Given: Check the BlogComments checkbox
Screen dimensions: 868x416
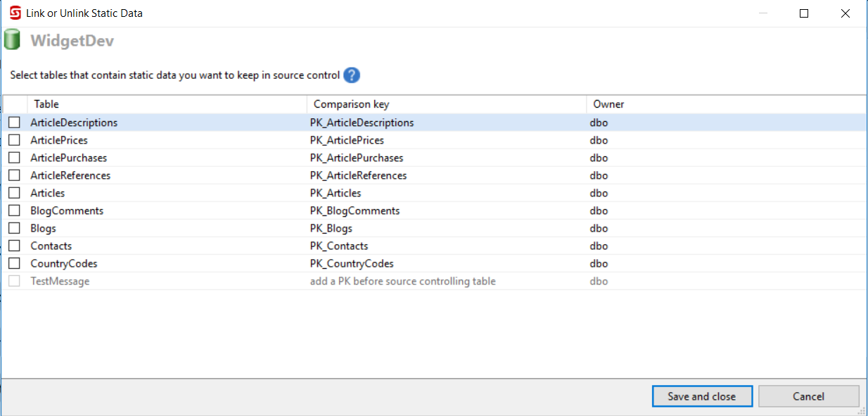Looking at the screenshot, I should click(x=14, y=210).
